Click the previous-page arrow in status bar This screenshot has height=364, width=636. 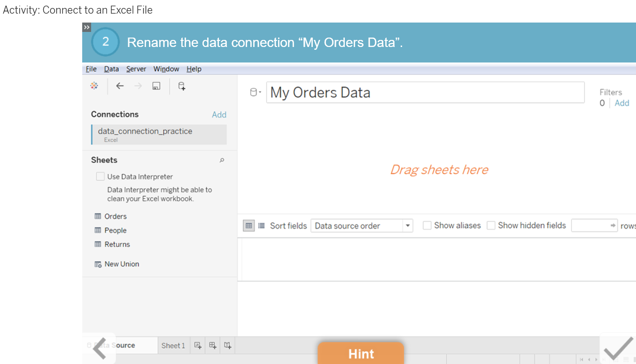(x=589, y=360)
